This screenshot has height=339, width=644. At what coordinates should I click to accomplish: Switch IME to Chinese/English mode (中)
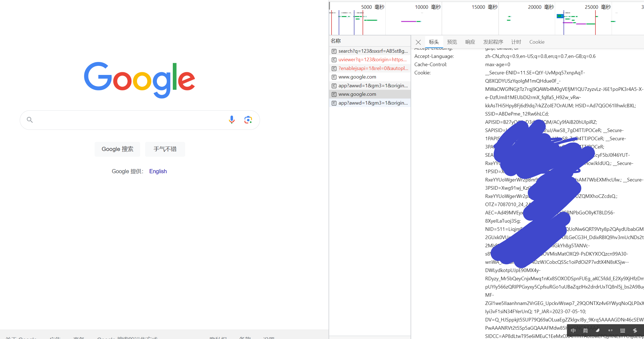point(573,330)
